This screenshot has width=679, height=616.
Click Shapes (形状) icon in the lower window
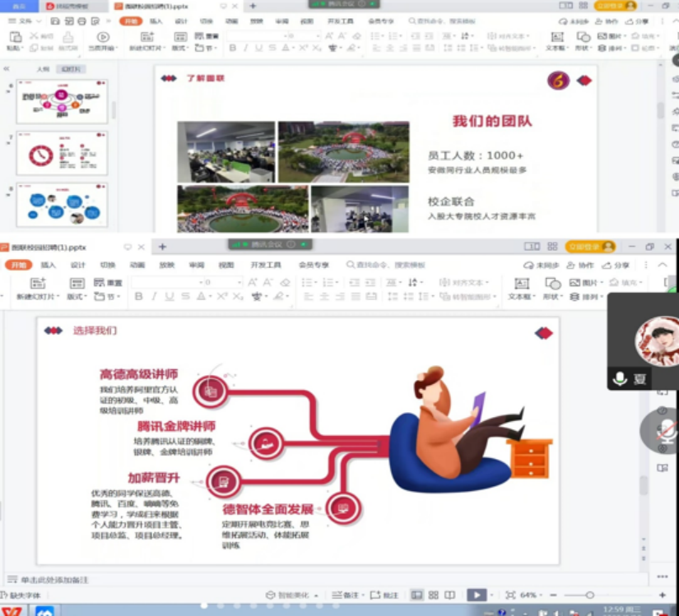tap(552, 284)
